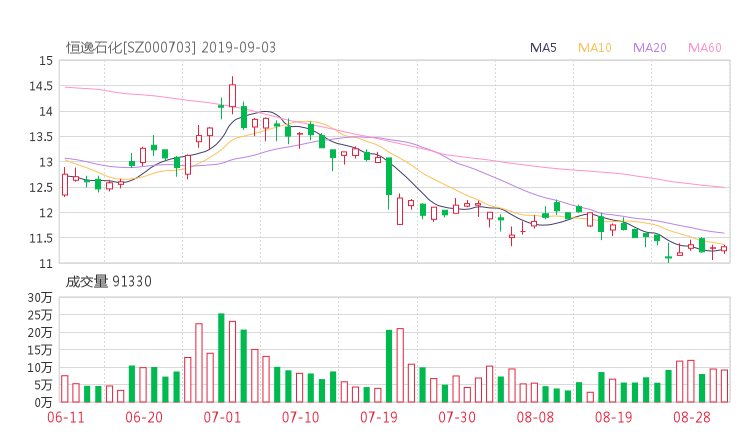The image size is (740, 440).
Task: Click the 25万 volume axis label
Action: [40, 315]
